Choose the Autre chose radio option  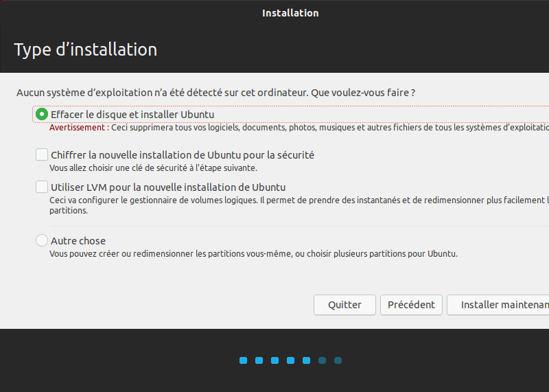[x=42, y=240]
